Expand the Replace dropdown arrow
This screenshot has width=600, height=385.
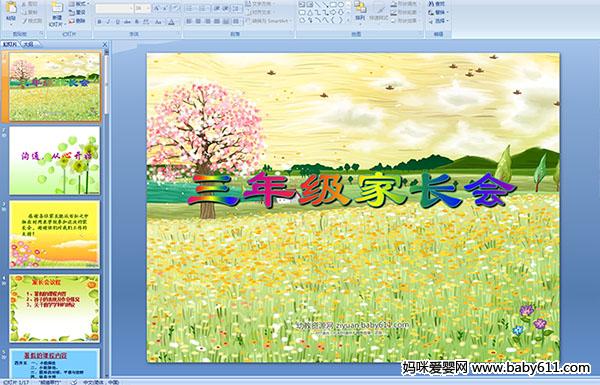point(447,12)
